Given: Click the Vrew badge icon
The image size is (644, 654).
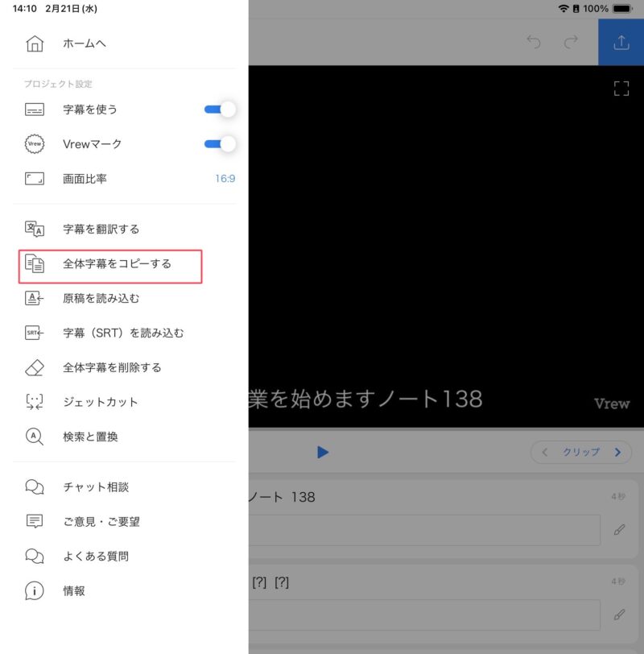Looking at the screenshot, I should click(x=35, y=144).
